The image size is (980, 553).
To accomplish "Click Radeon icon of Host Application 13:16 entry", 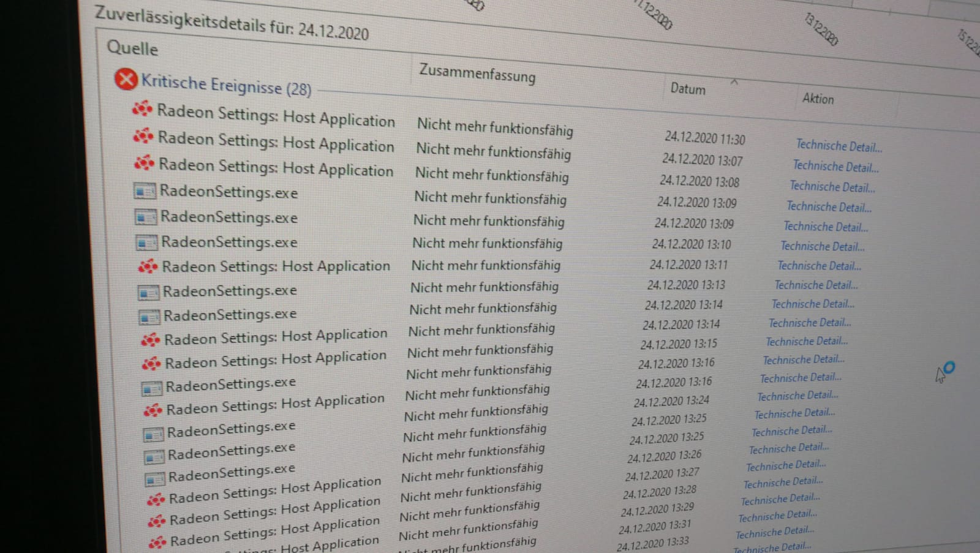I will [153, 409].
